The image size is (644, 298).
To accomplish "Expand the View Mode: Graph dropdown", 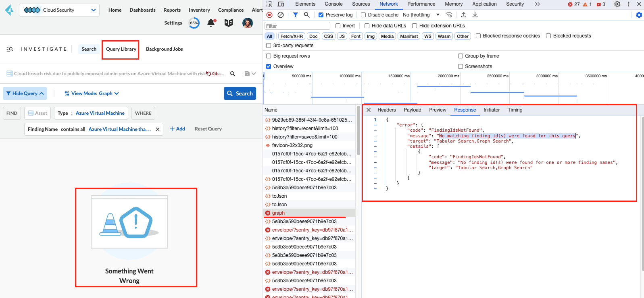I will (92, 93).
